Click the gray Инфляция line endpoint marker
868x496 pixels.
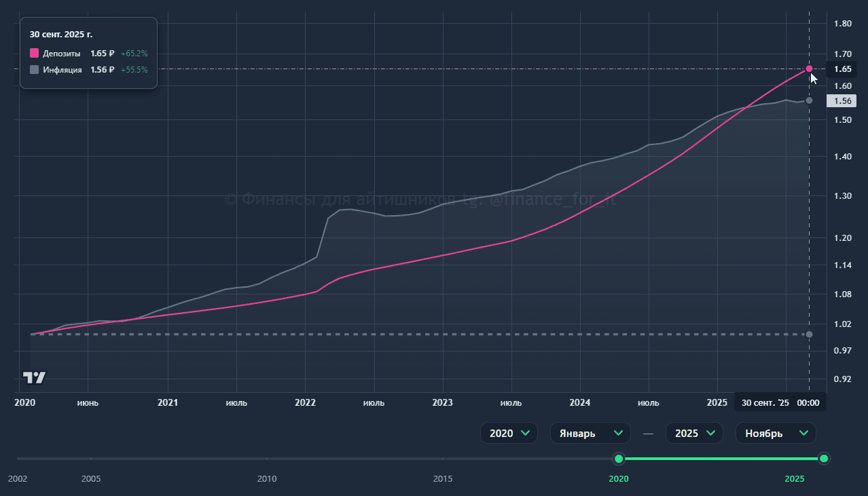click(809, 100)
